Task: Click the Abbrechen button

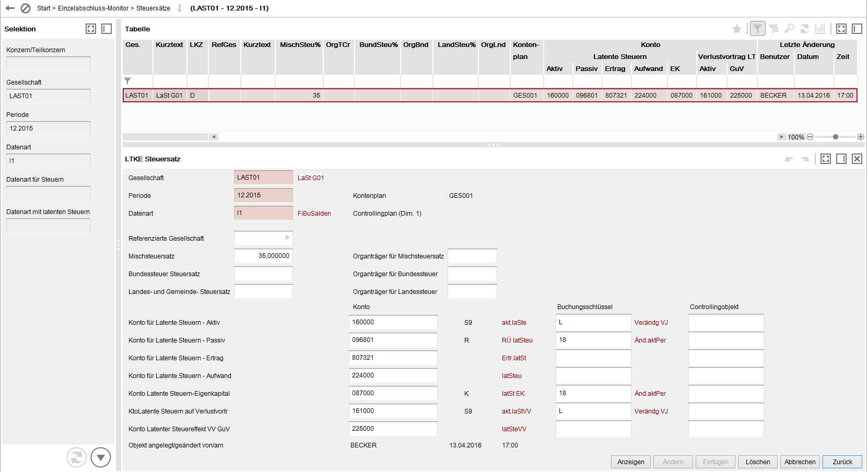Action: [x=800, y=462]
